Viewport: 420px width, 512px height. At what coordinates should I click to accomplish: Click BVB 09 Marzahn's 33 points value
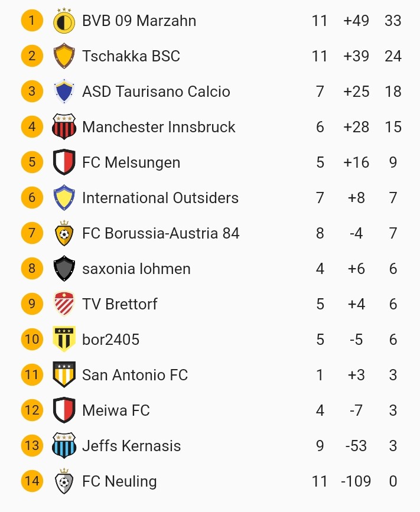tap(393, 21)
